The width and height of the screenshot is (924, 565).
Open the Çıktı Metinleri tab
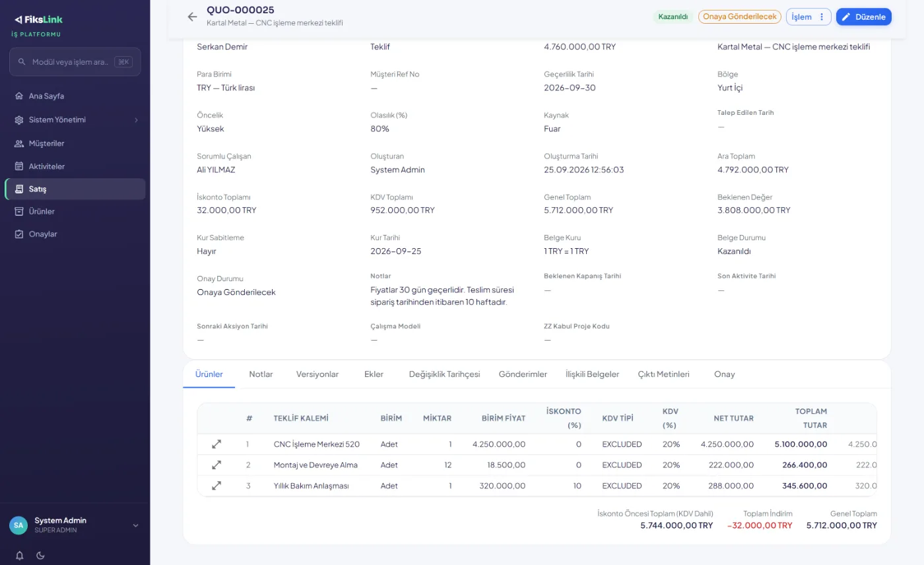pyautogui.click(x=663, y=374)
